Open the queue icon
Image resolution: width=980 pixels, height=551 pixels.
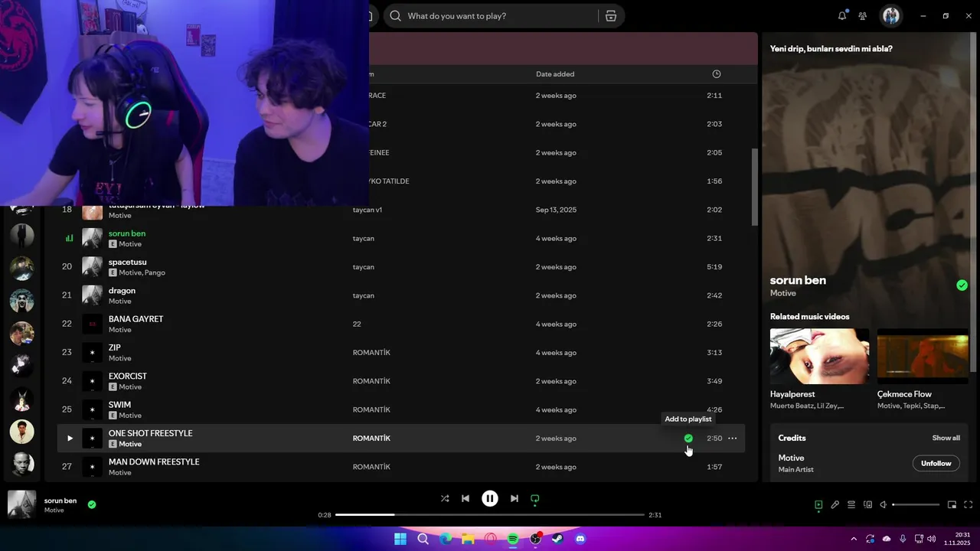(851, 504)
